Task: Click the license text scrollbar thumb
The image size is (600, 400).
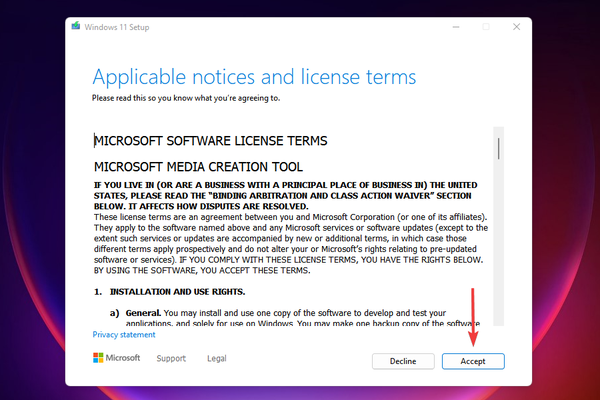Action: point(499,149)
